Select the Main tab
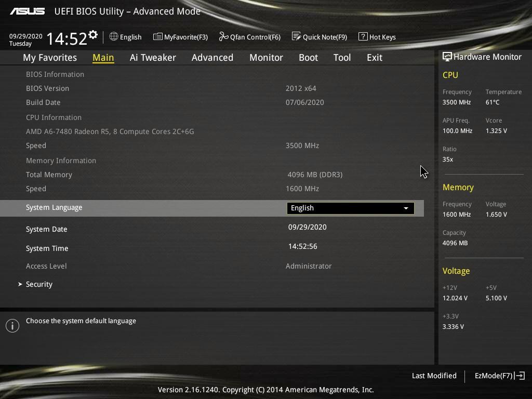The width and height of the screenshot is (532, 399). tap(103, 58)
